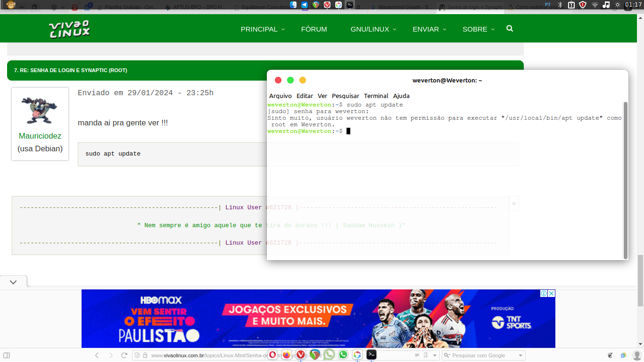Image resolution: width=644 pixels, height=362 pixels.
Task: Click the Firefox icon in the dock
Action: (286, 355)
